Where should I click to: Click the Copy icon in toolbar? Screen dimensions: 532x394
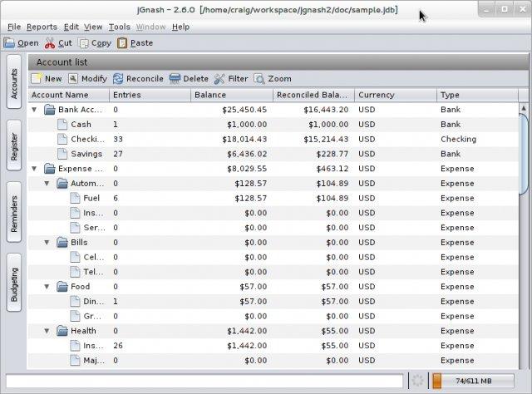(83, 43)
